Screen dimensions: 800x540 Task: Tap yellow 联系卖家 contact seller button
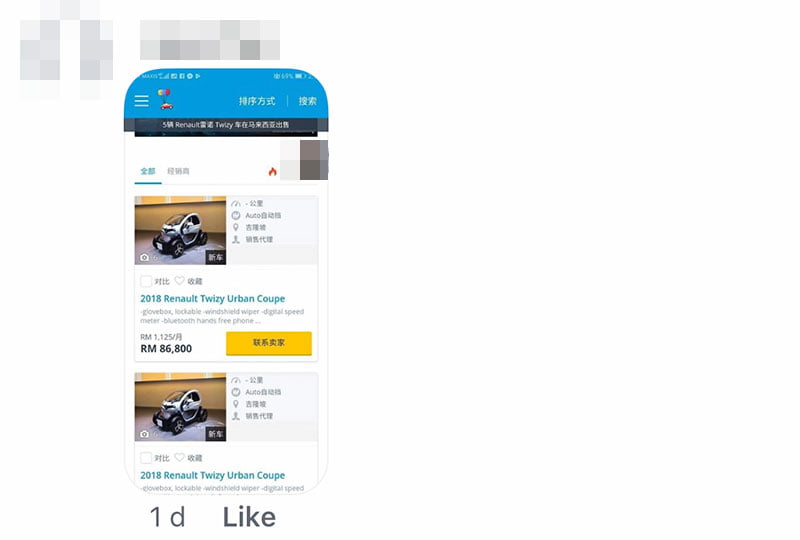tap(269, 343)
